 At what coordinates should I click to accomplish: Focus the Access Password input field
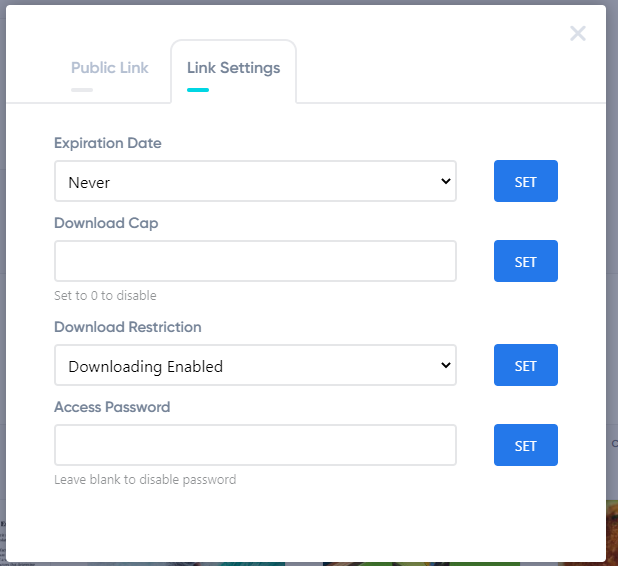point(255,445)
